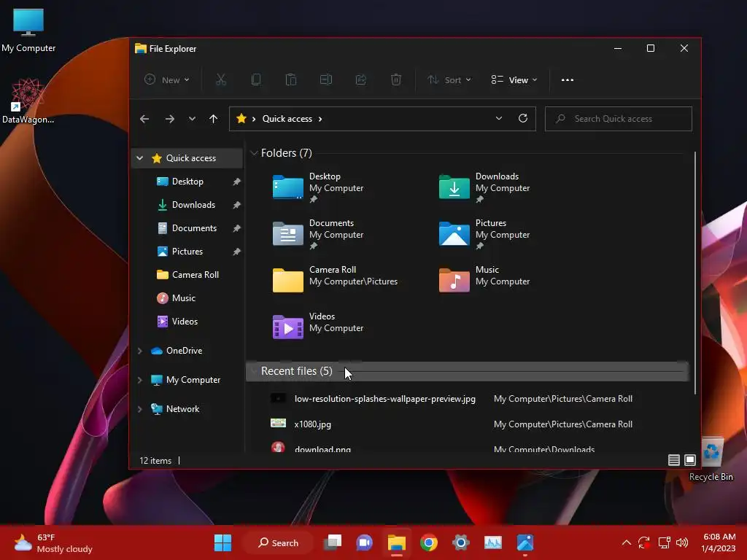Open the Sort dropdown
Image resolution: width=747 pixels, height=560 pixels.
pos(449,80)
